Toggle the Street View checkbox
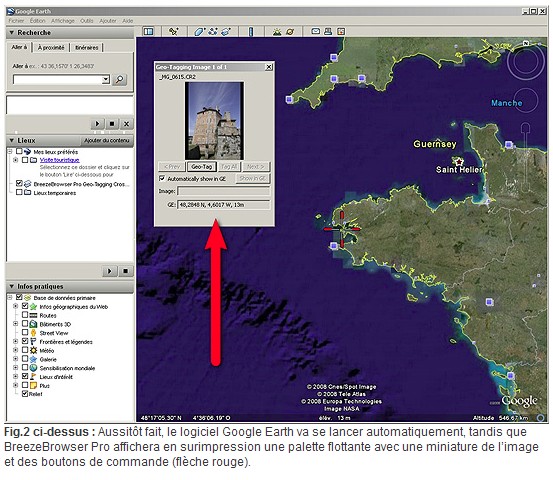This screenshot has height=480, width=553. pyautogui.click(x=25, y=332)
